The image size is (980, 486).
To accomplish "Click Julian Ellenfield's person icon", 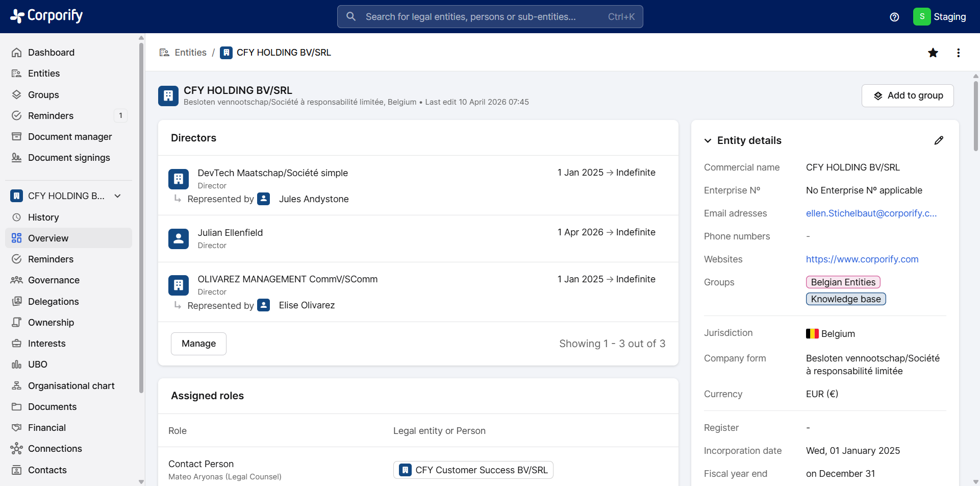I will point(179,238).
